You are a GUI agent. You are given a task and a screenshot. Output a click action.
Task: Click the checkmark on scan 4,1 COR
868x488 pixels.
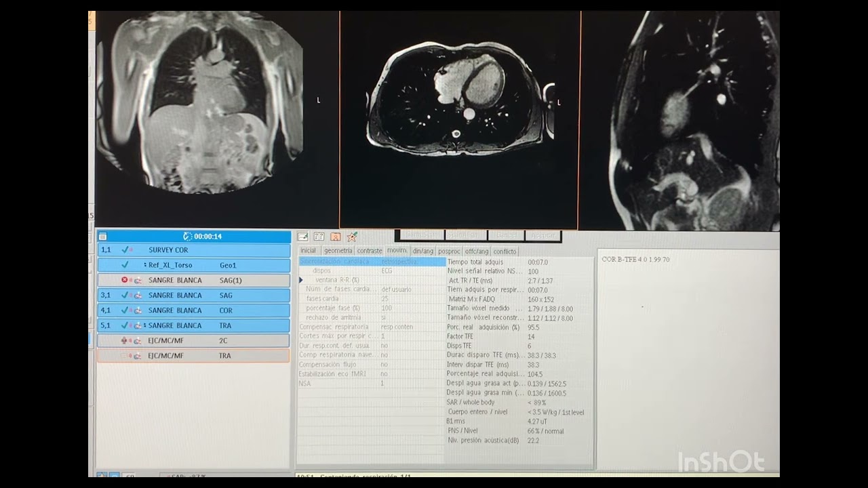click(x=124, y=310)
